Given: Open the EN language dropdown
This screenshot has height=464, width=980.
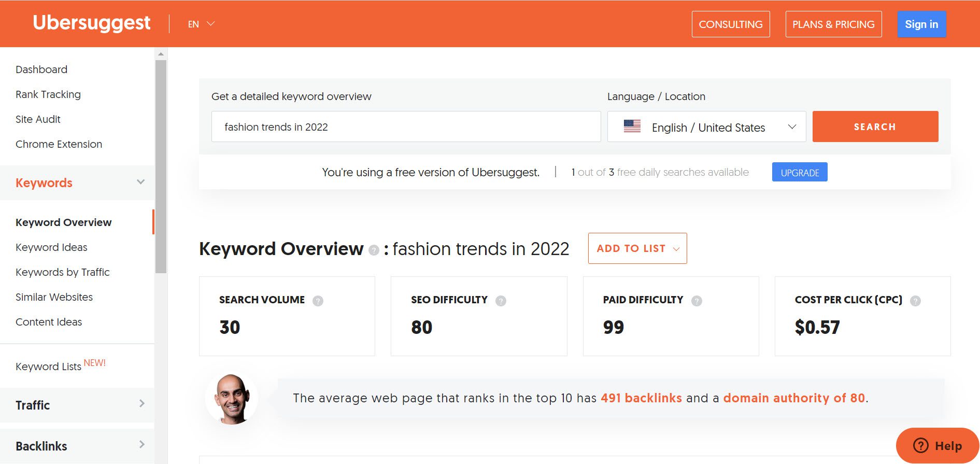Looking at the screenshot, I should (x=201, y=24).
